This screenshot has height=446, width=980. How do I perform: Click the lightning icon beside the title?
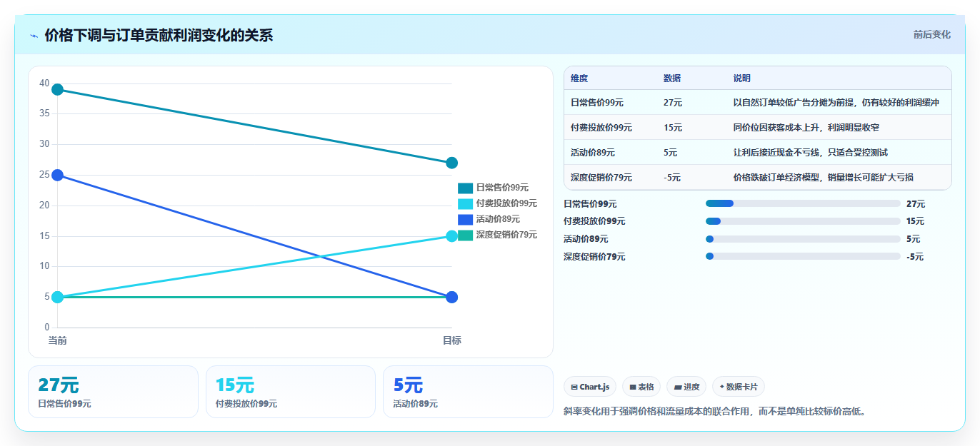click(34, 36)
